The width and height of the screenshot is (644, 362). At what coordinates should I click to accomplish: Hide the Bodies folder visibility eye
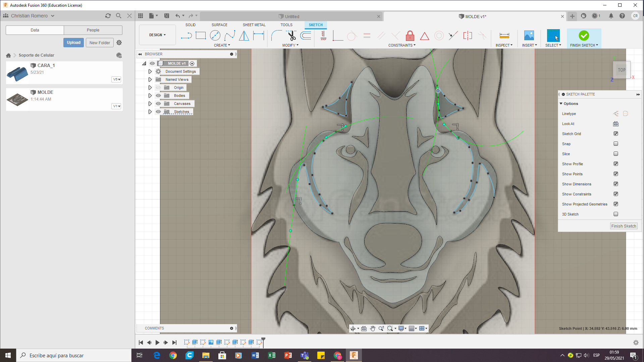(x=158, y=96)
